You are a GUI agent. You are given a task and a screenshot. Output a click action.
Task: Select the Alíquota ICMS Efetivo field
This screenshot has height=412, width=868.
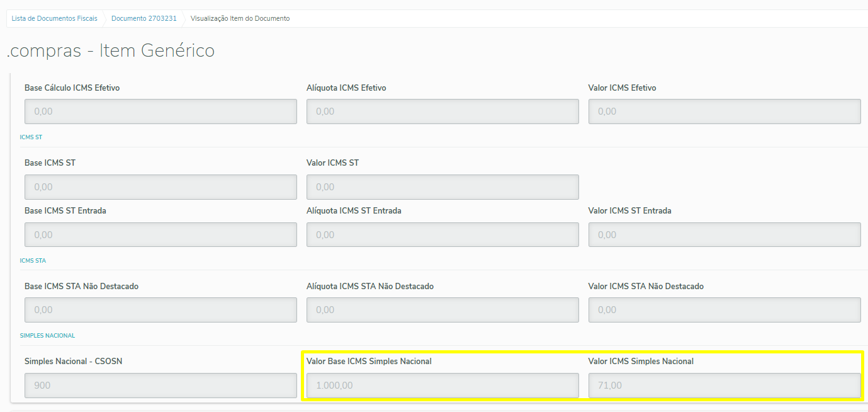442,112
